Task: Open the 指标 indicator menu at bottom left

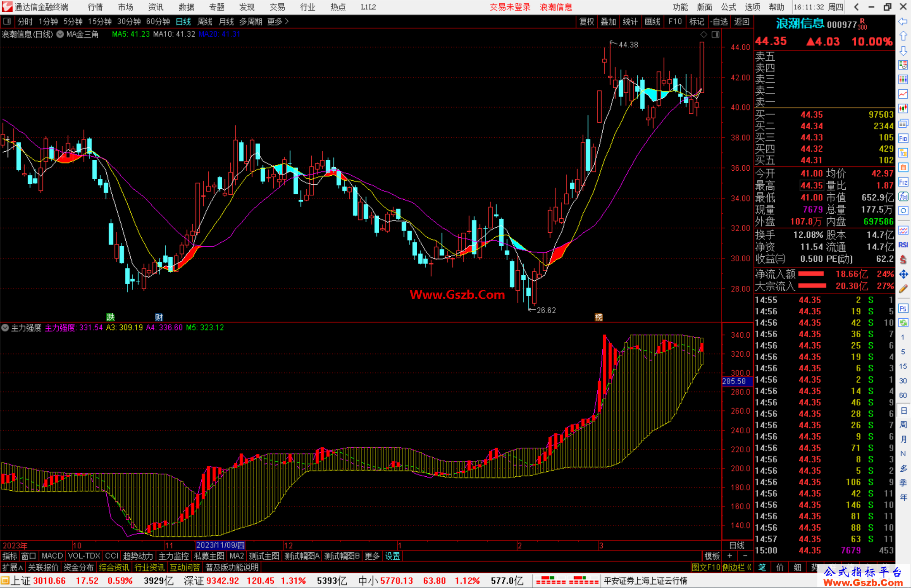Action: click(10, 556)
